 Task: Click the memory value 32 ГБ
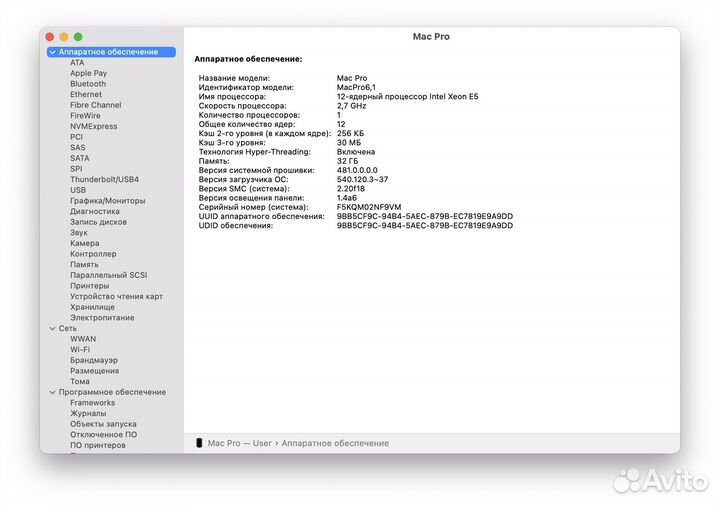347,161
